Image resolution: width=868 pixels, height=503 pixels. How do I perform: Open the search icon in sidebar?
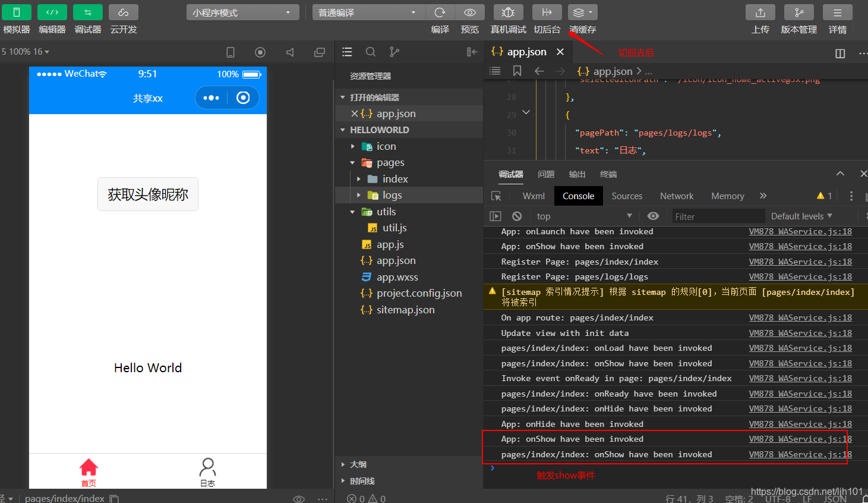[371, 52]
